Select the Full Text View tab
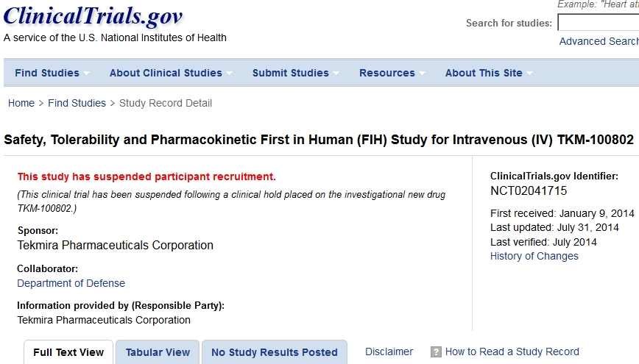The image size is (639, 364). (68, 352)
